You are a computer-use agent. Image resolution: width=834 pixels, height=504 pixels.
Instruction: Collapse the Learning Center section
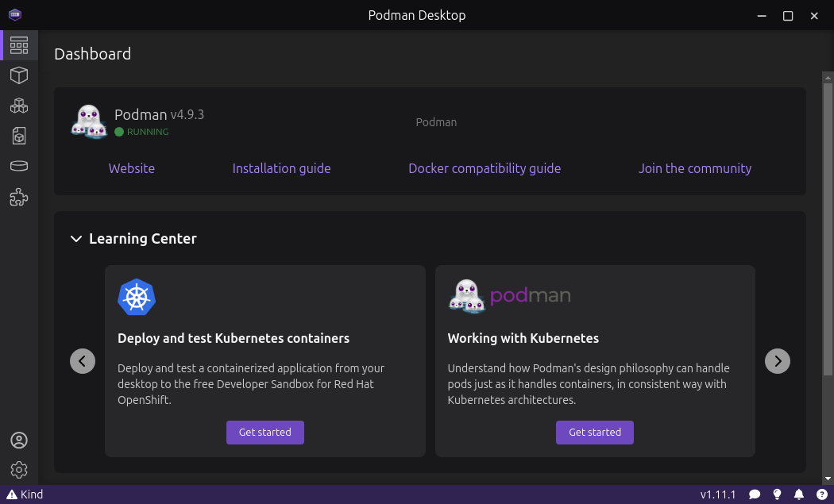tap(76, 239)
